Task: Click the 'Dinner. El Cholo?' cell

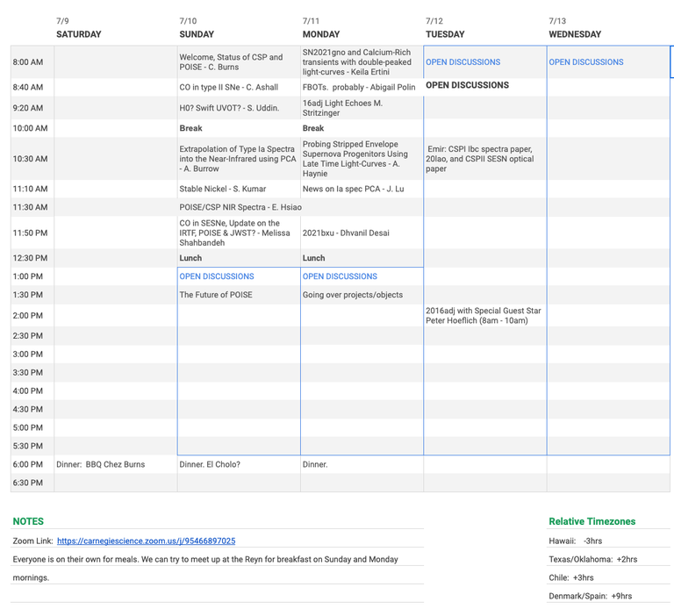Action: click(210, 464)
